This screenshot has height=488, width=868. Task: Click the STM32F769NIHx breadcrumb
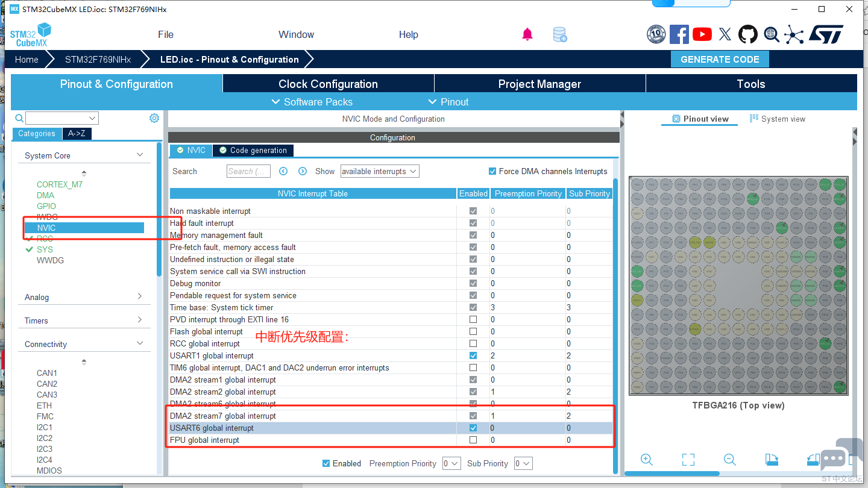(x=98, y=60)
